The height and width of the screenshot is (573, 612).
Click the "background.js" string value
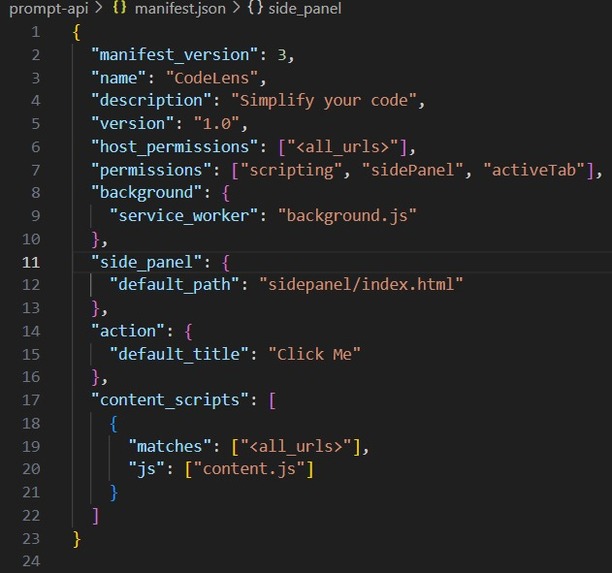(x=347, y=216)
